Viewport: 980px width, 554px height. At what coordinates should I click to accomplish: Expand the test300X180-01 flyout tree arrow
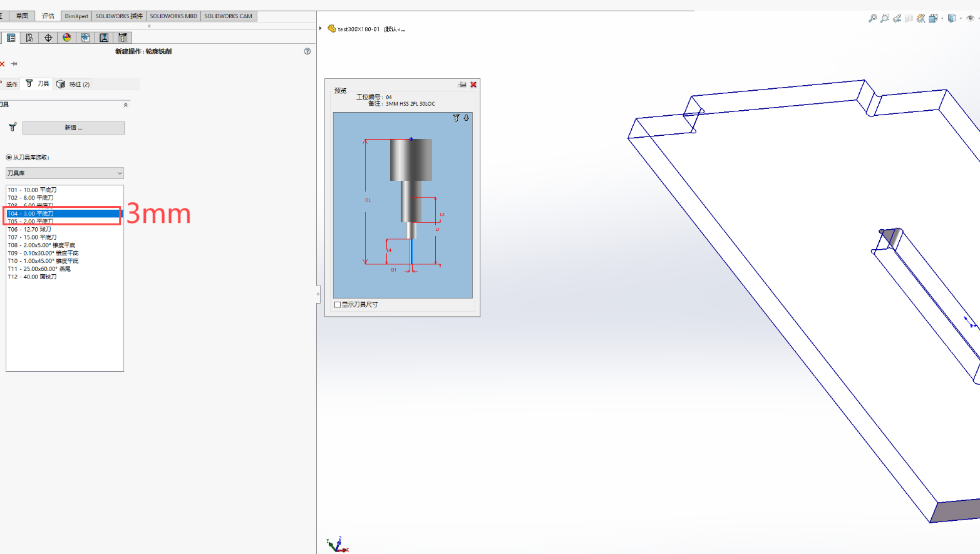(x=321, y=29)
